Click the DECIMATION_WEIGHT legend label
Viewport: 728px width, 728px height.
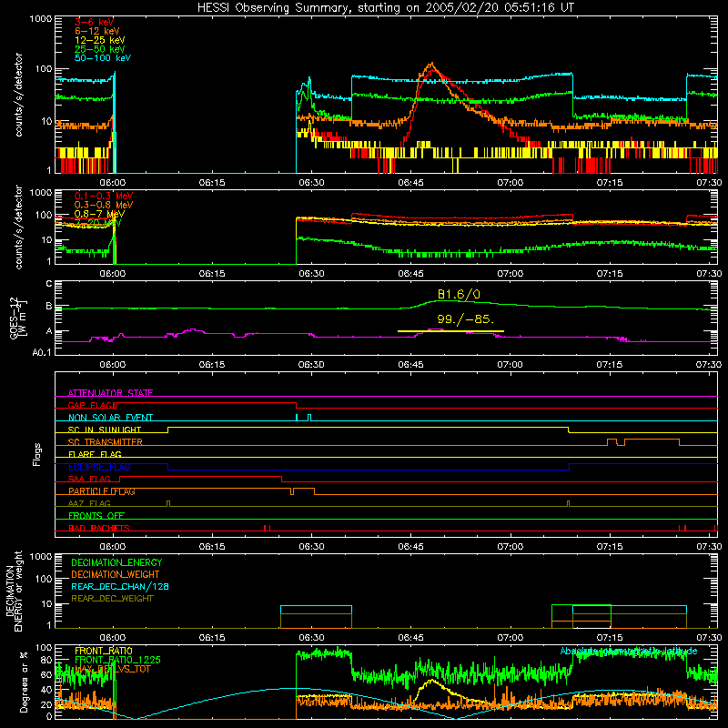[116, 575]
